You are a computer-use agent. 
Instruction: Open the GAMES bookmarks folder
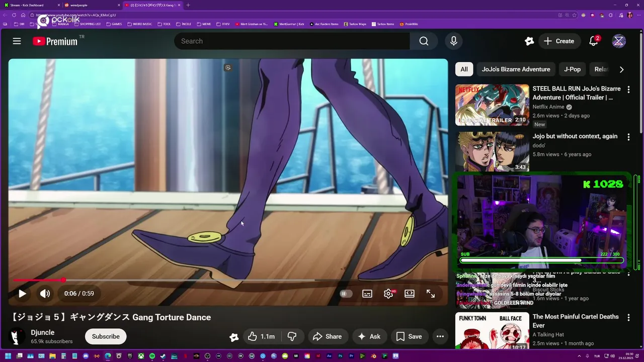click(114, 24)
